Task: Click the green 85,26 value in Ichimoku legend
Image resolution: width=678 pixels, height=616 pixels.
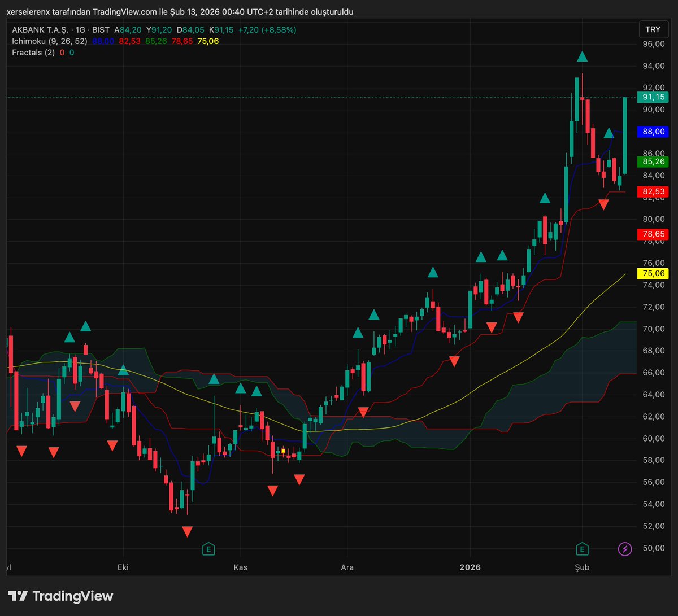Action: 156,41
